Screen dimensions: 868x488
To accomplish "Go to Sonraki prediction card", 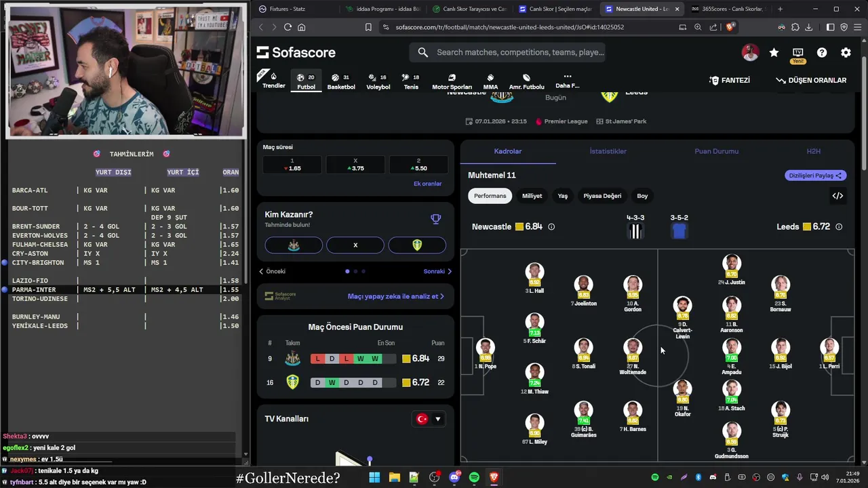I will click(x=437, y=271).
